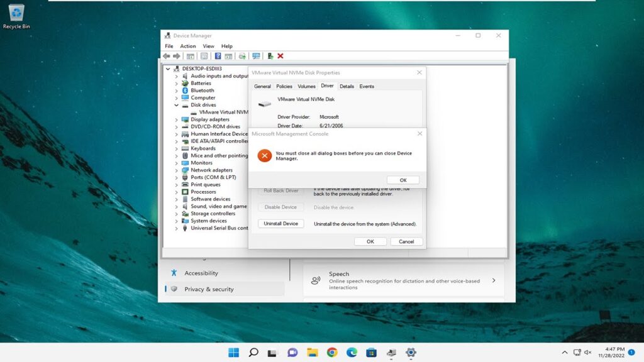This screenshot has height=362, width=644.
Task: Expand the System devices category
Action: click(176, 221)
